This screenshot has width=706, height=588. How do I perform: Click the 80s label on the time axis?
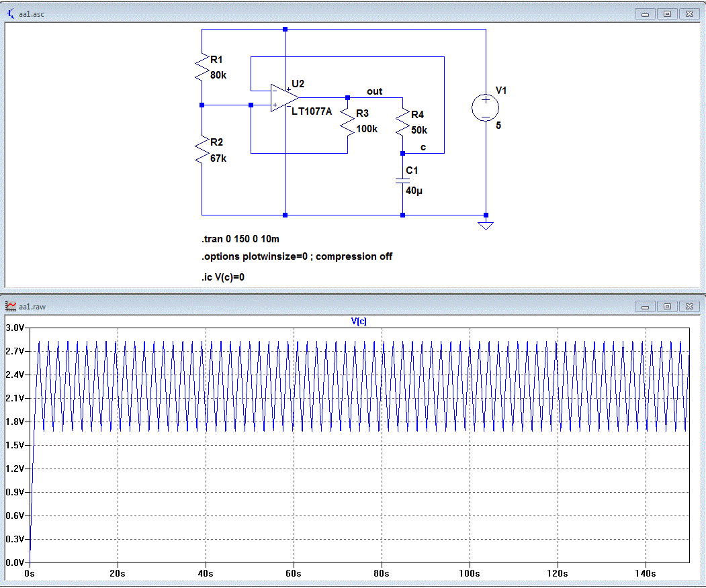(382, 574)
